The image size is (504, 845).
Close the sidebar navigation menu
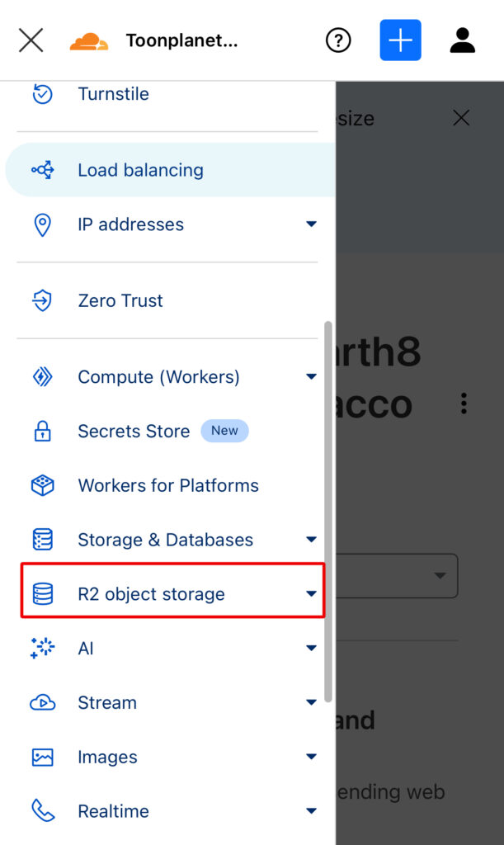click(x=31, y=40)
